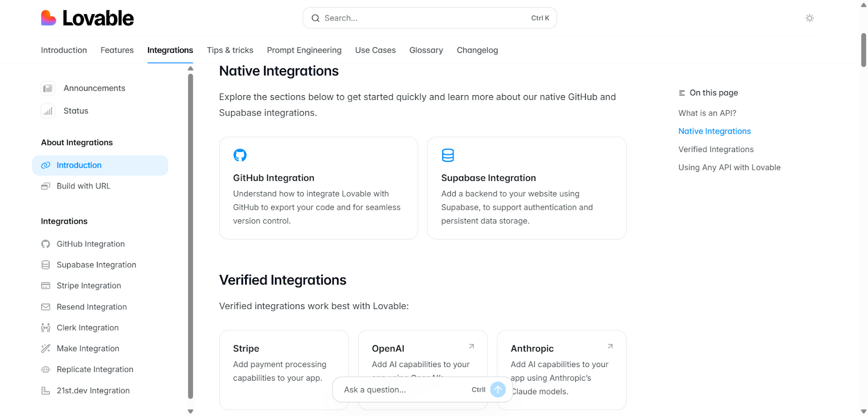
Task: Open Replicate Integration in the sidebar
Action: pyautogui.click(x=95, y=369)
